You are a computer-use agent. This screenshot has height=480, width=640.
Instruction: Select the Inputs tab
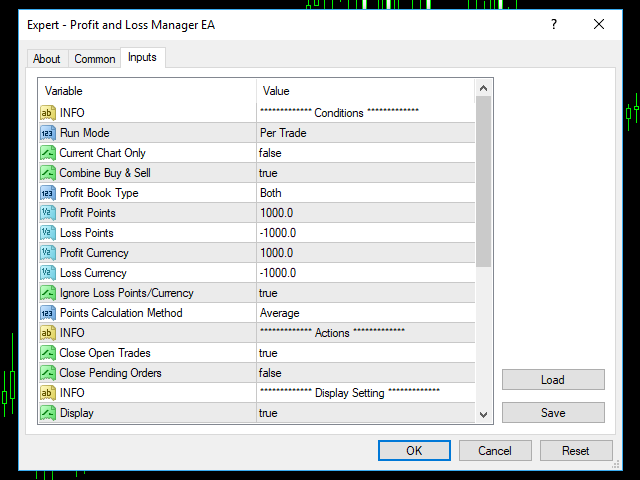(142, 57)
